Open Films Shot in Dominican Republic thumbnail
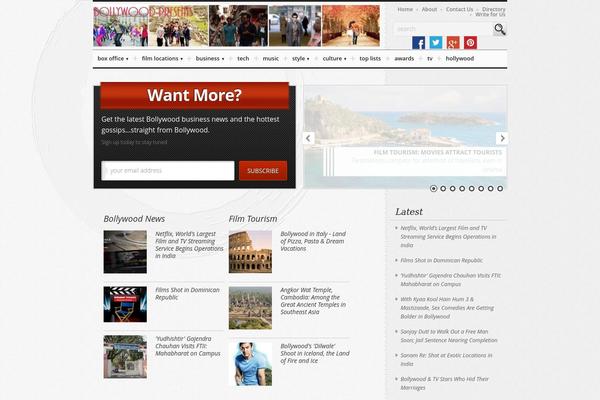Screen dimensions: 600x400 pyautogui.click(x=125, y=304)
